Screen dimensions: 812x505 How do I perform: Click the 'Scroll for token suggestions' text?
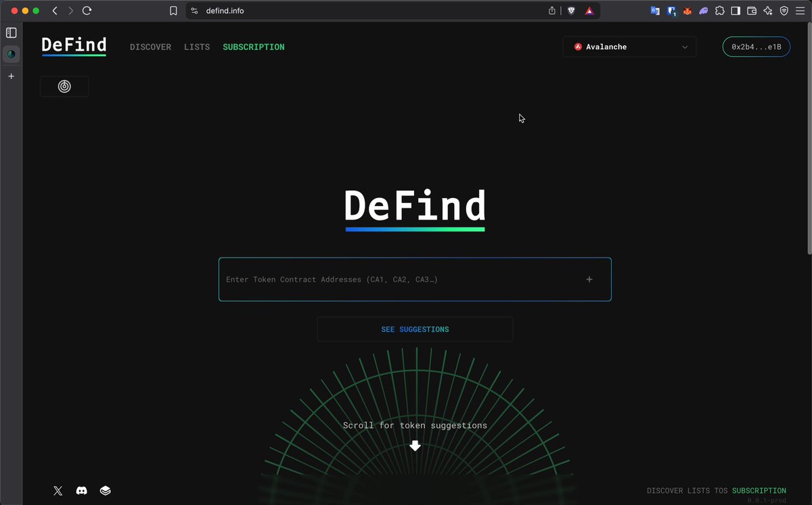pos(415,425)
